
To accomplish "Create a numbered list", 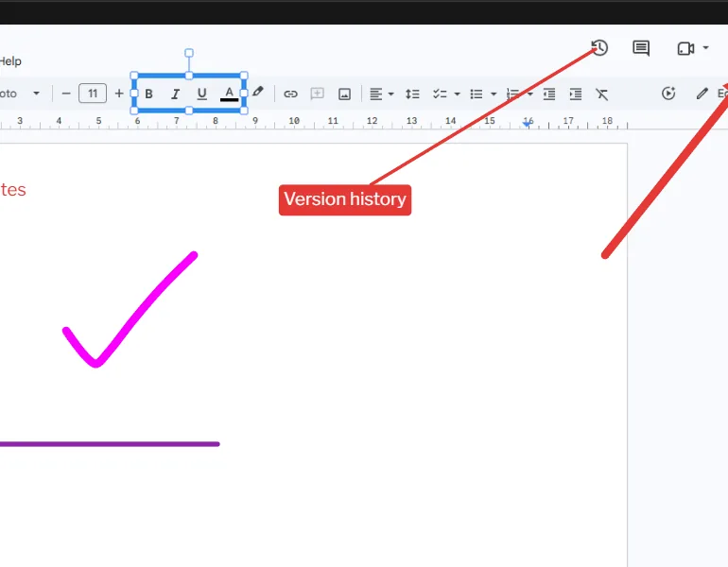I will (x=512, y=94).
